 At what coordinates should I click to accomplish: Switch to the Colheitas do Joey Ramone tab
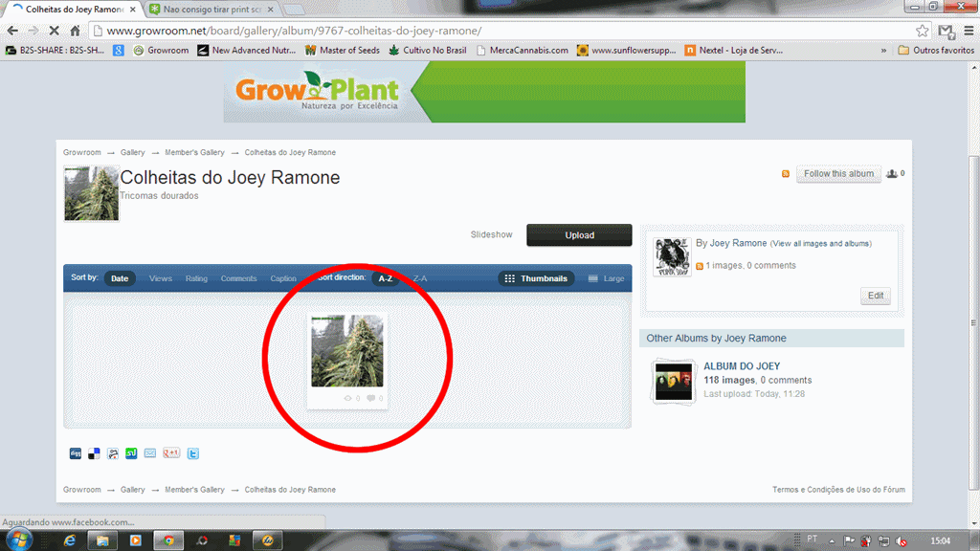tap(74, 10)
